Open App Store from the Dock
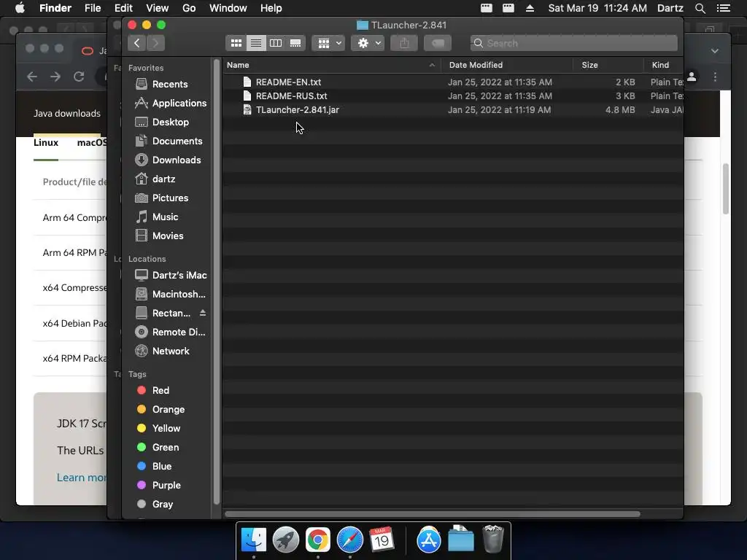The image size is (747, 560). [x=429, y=540]
